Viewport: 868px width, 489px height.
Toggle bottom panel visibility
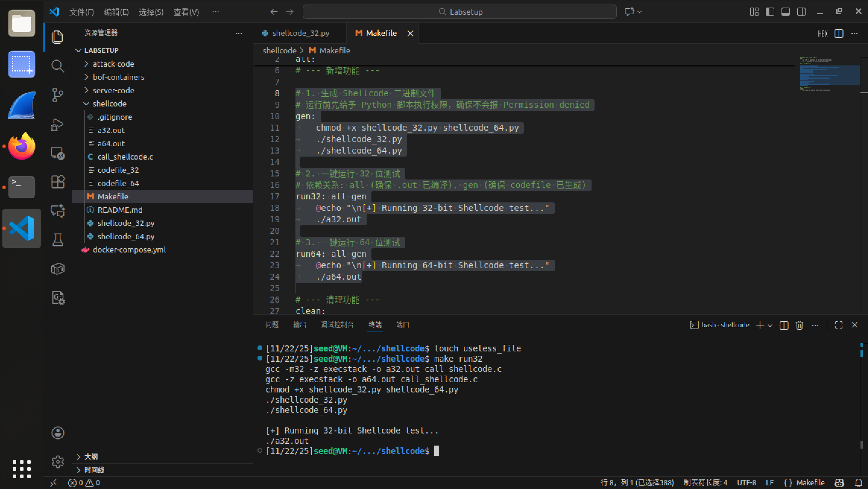click(785, 12)
